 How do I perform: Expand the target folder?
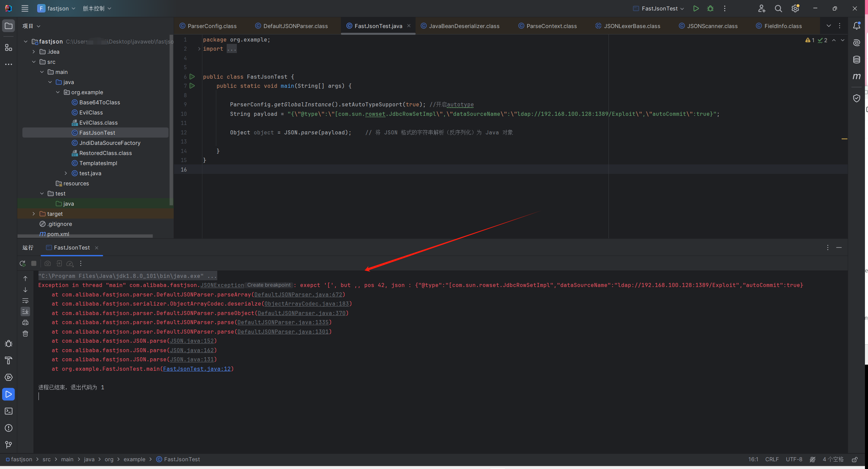tap(34, 214)
